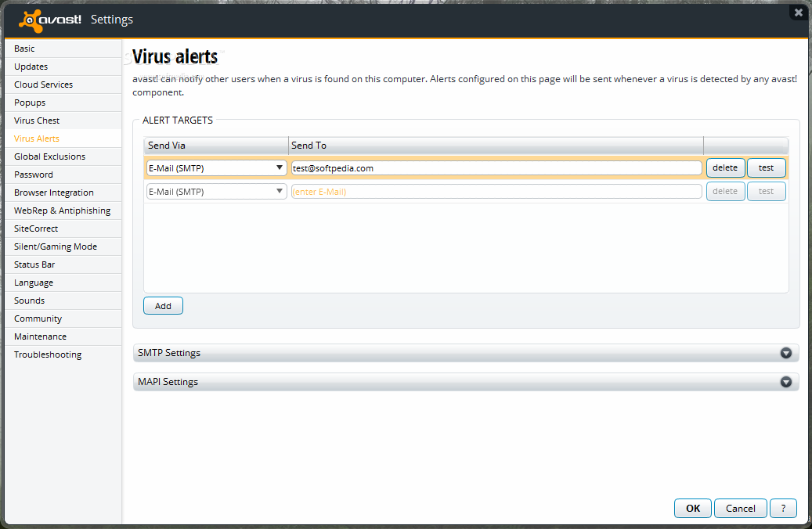This screenshot has width=812, height=529.
Task: Delete the test@softpedia.com alert target
Action: pyautogui.click(x=726, y=167)
